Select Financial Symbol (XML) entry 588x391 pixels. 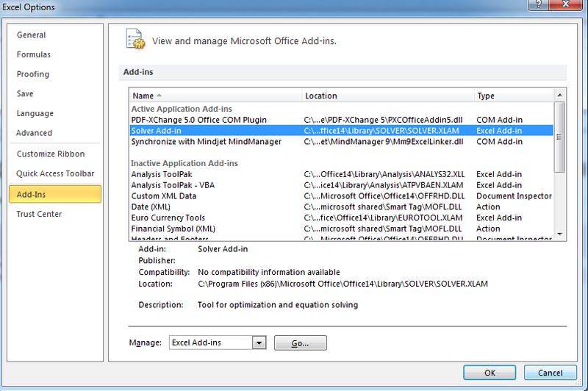[341, 229]
